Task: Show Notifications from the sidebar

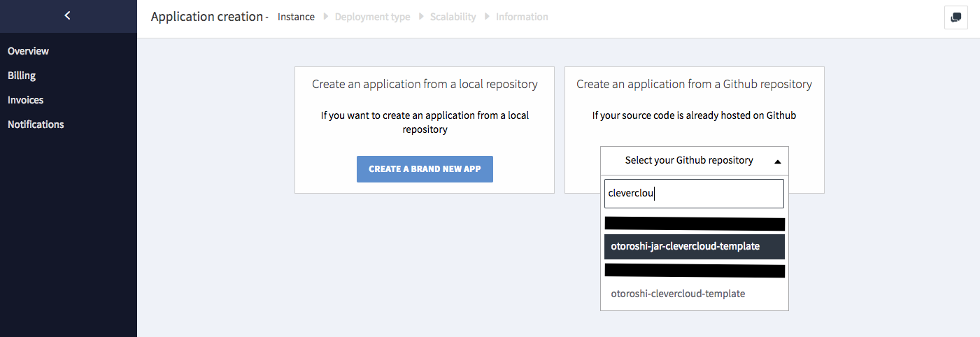Action: point(36,124)
